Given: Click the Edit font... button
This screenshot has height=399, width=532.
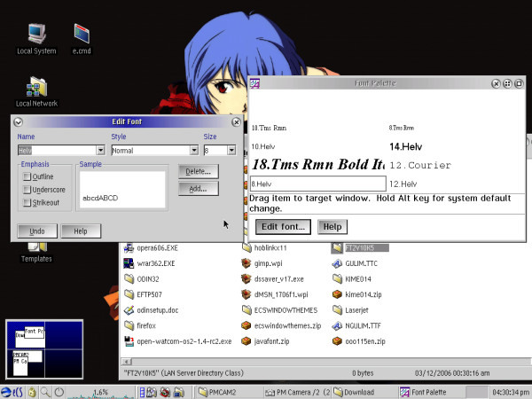Looking at the screenshot, I should pyautogui.click(x=283, y=227).
